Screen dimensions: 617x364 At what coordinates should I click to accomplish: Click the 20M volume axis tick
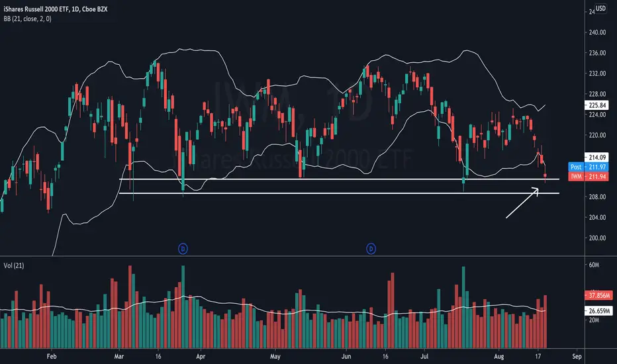click(x=594, y=320)
